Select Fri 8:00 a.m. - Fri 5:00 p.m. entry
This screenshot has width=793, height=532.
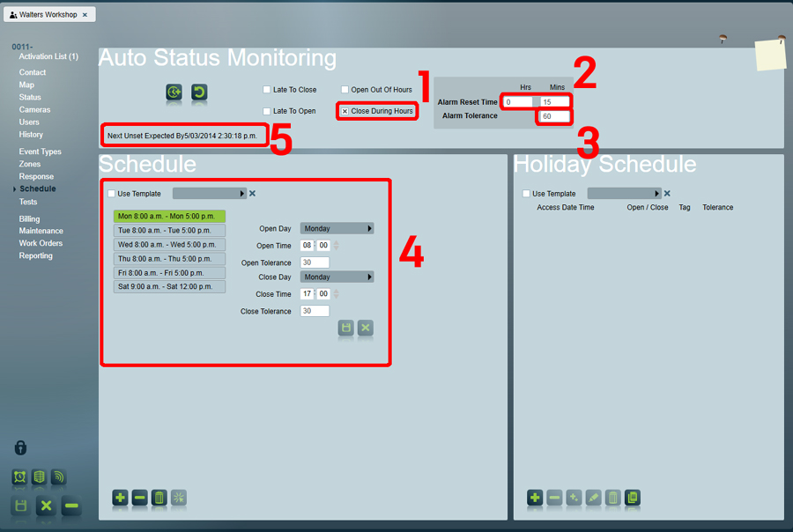coord(169,272)
